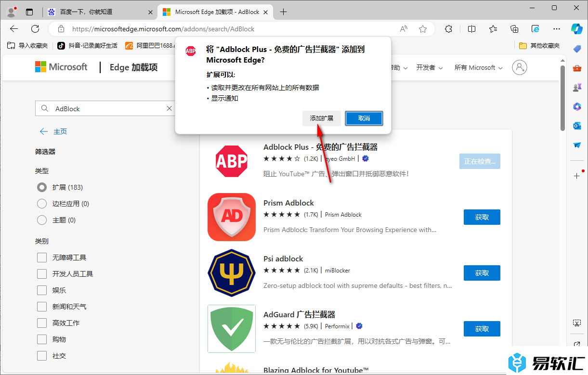Viewport: 588px width, 375px height.
Task: Open the 抖音-记录美好生活 bookmark
Action: [87, 45]
